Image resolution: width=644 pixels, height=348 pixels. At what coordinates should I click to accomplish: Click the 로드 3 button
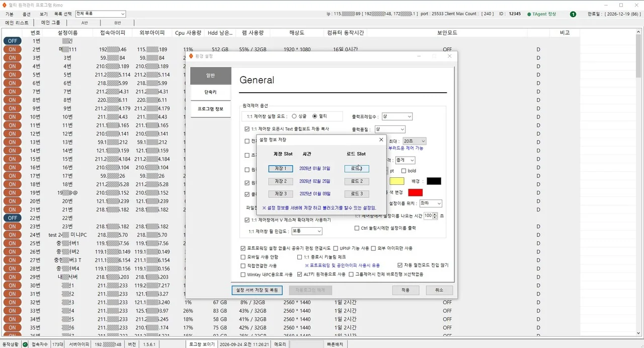(357, 194)
